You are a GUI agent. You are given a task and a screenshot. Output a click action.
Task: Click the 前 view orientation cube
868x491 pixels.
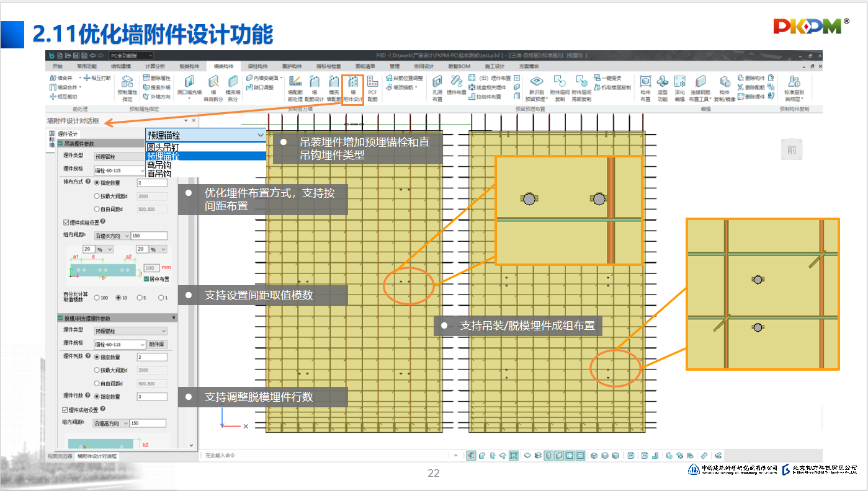(792, 149)
